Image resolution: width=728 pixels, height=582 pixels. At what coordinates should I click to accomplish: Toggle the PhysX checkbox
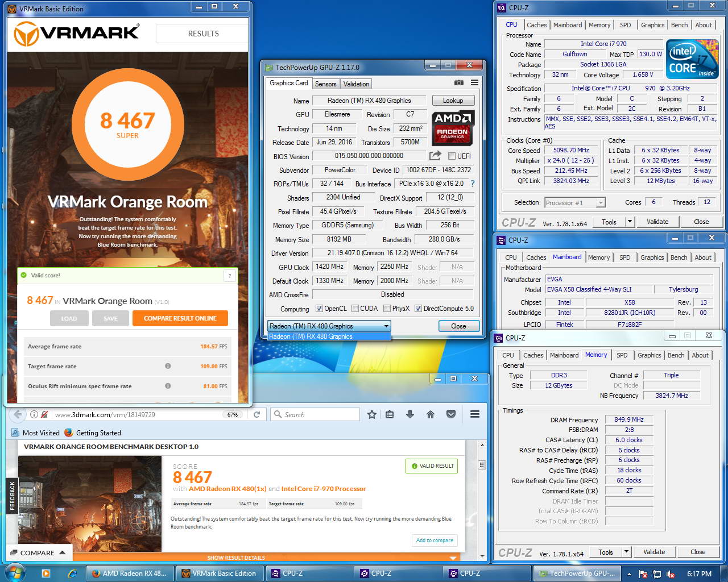387,309
